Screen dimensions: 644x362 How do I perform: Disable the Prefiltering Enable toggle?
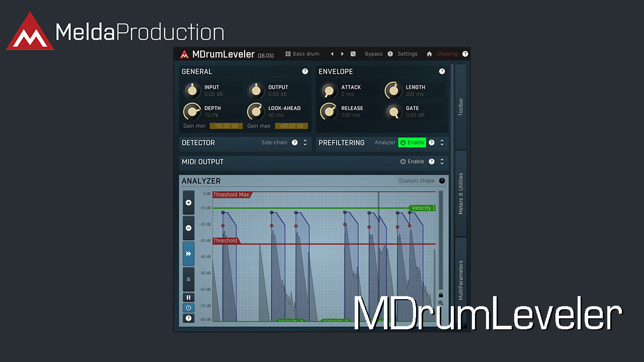pyautogui.click(x=412, y=143)
